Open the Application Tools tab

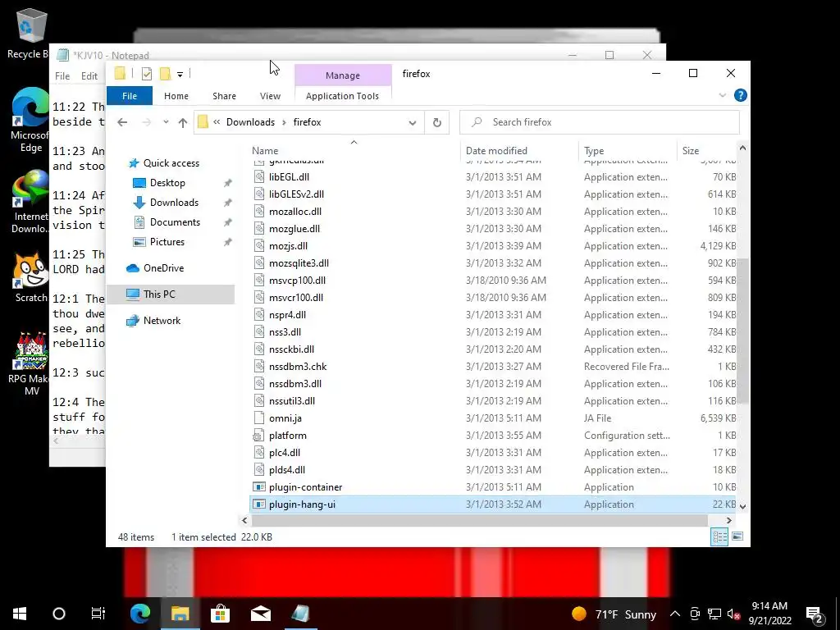[x=342, y=96]
